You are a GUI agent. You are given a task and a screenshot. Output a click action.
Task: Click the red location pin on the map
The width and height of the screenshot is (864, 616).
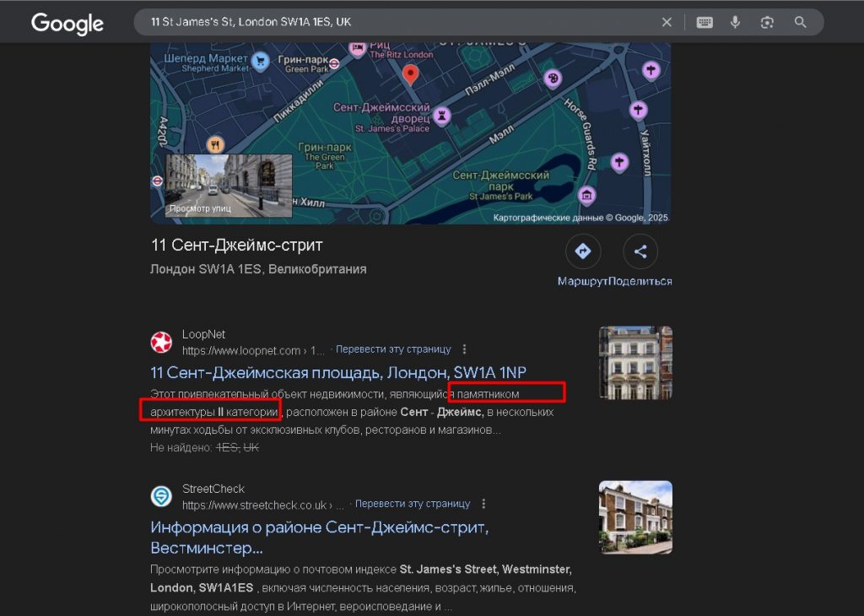pos(411,75)
